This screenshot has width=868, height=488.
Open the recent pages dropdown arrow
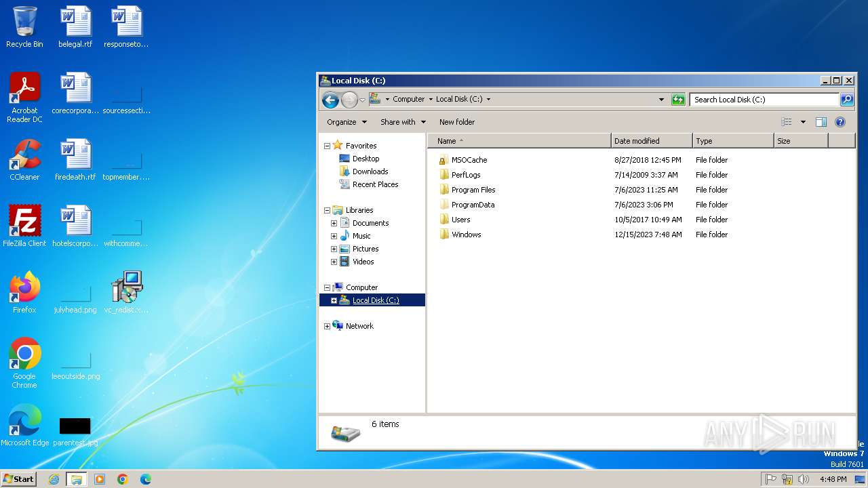[x=363, y=100]
